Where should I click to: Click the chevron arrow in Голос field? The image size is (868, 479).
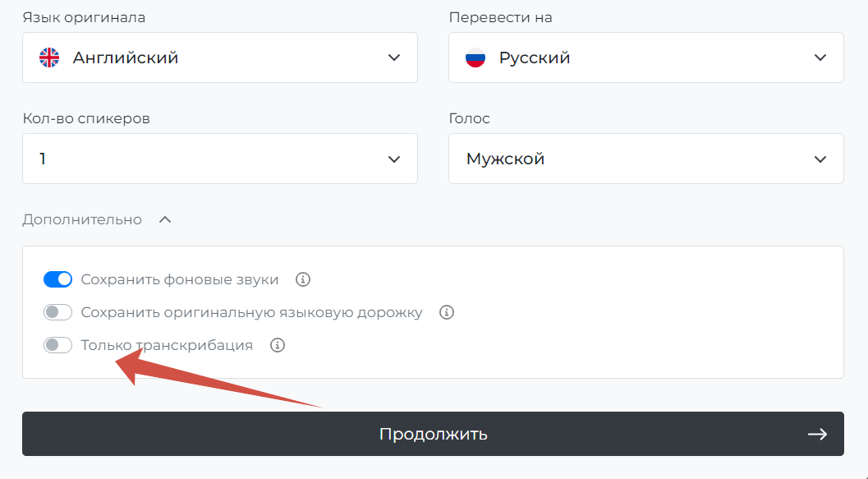(820, 159)
